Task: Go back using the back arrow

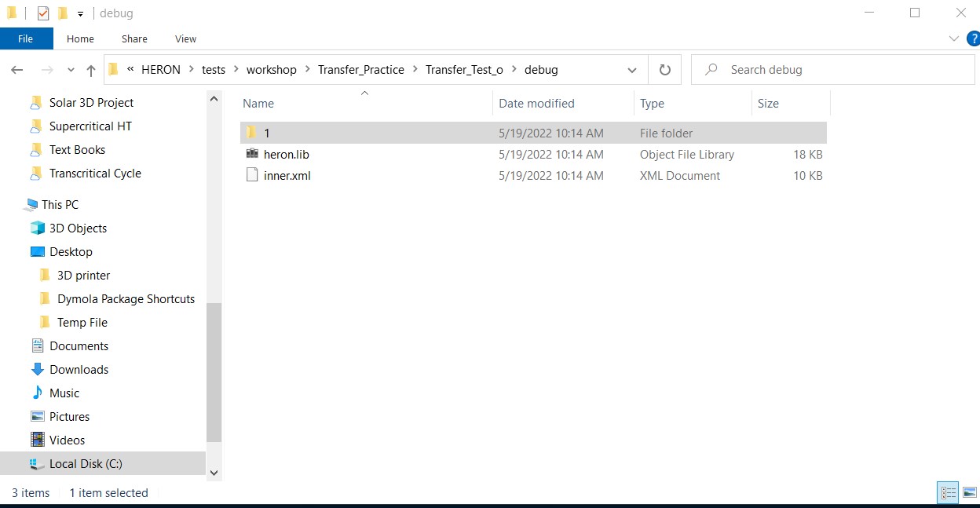Action: tap(16, 70)
